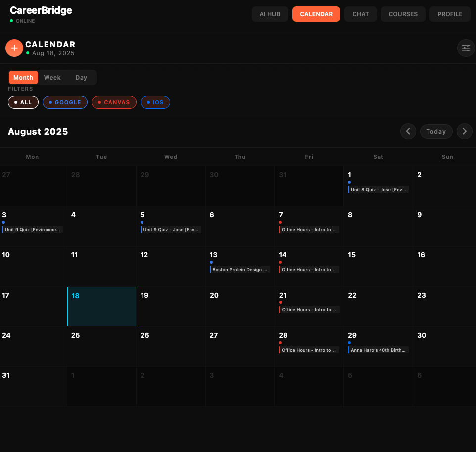Open the AI Hub page
The width and height of the screenshot is (476, 452).
pyautogui.click(x=270, y=14)
